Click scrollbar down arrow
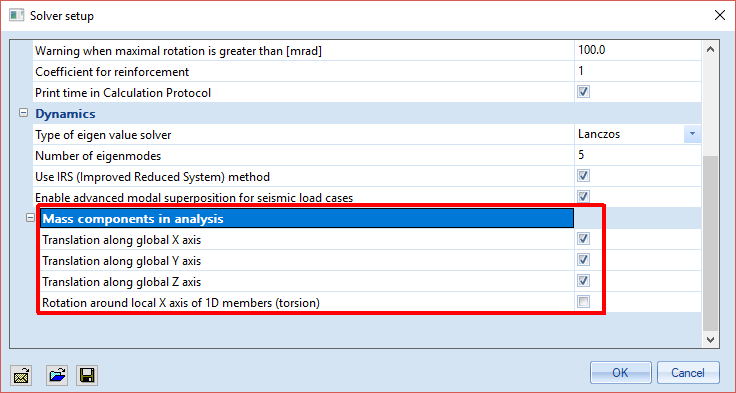This screenshot has width=736, height=393. point(710,339)
